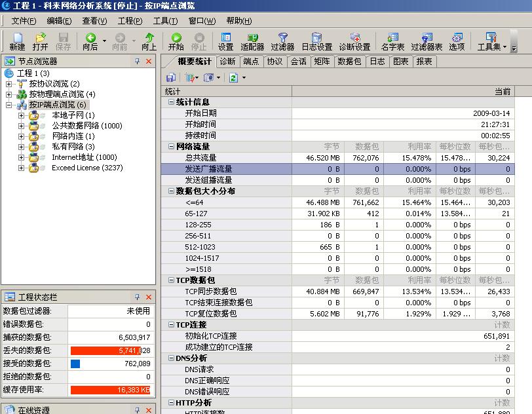Save statistics using the disk icon
The width and height of the screenshot is (532, 414).
(170, 77)
